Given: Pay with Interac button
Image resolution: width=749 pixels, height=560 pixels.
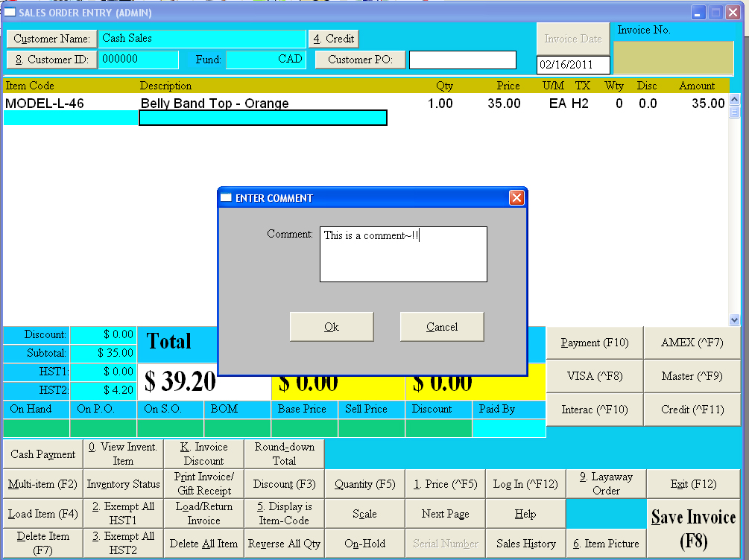Looking at the screenshot, I should (x=595, y=410).
